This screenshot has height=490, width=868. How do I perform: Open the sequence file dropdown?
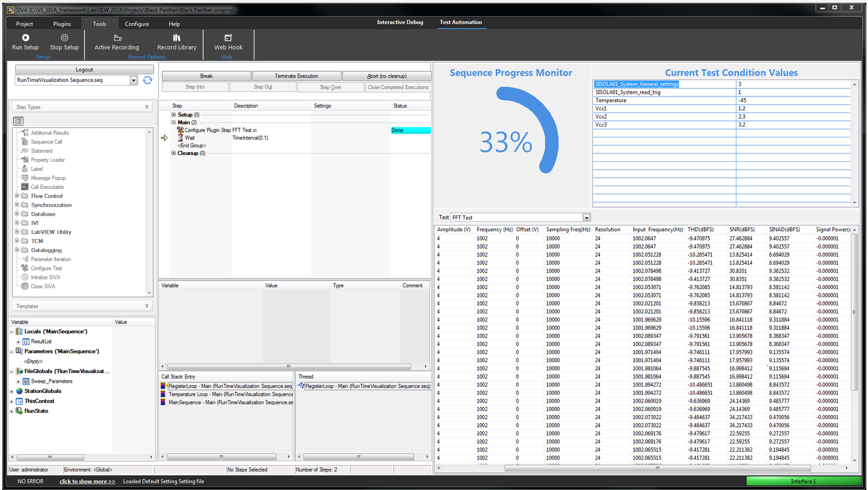click(x=133, y=81)
